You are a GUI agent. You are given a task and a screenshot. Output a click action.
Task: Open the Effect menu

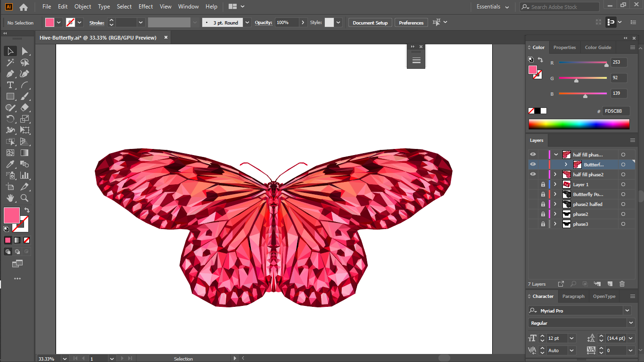146,7
